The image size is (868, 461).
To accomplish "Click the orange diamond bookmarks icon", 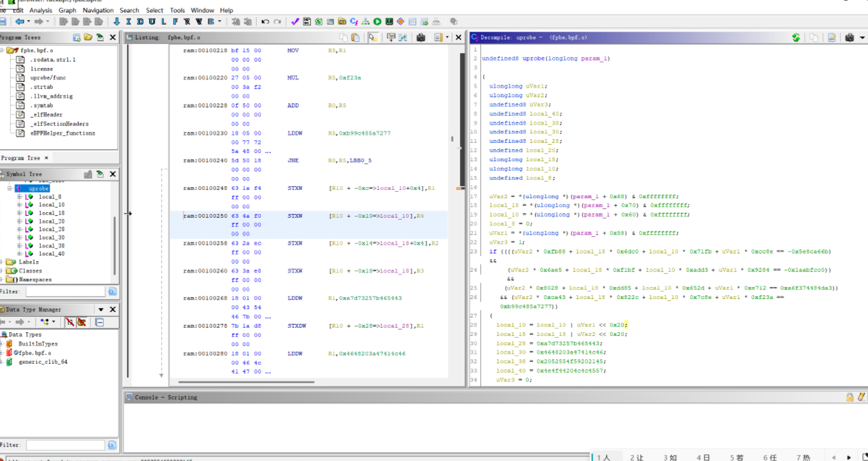I will pyautogui.click(x=400, y=22).
